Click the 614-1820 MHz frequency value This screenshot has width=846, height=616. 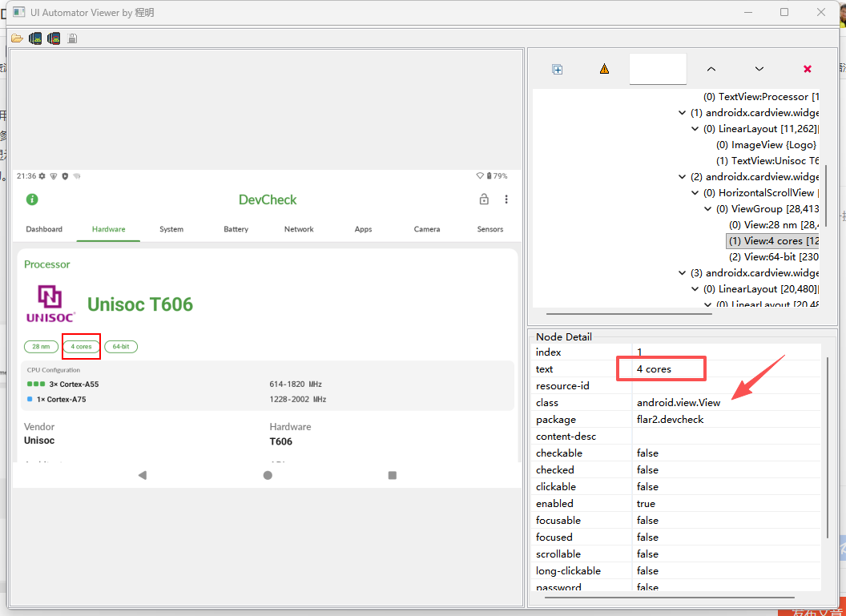click(x=296, y=384)
